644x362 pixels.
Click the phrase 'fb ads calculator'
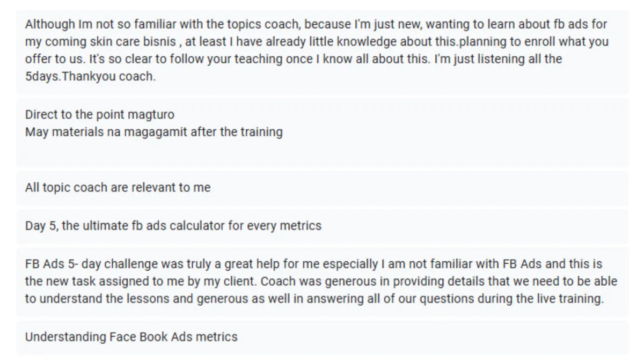177,226
